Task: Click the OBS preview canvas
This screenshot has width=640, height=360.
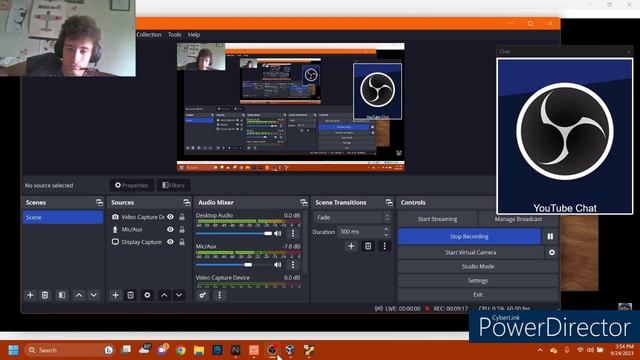Action: [x=291, y=107]
